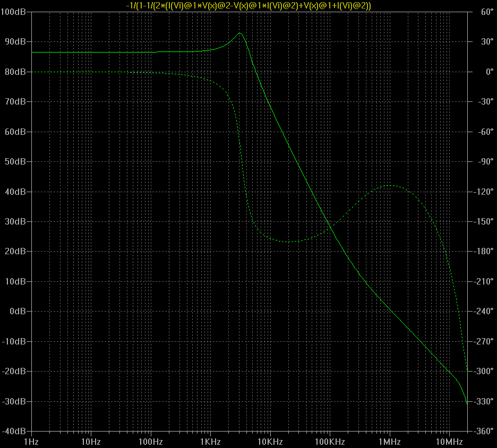Image resolution: width=497 pixels, height=448 pixels.
Task: Click the -120° phase axis label
Action: (483, 192)
